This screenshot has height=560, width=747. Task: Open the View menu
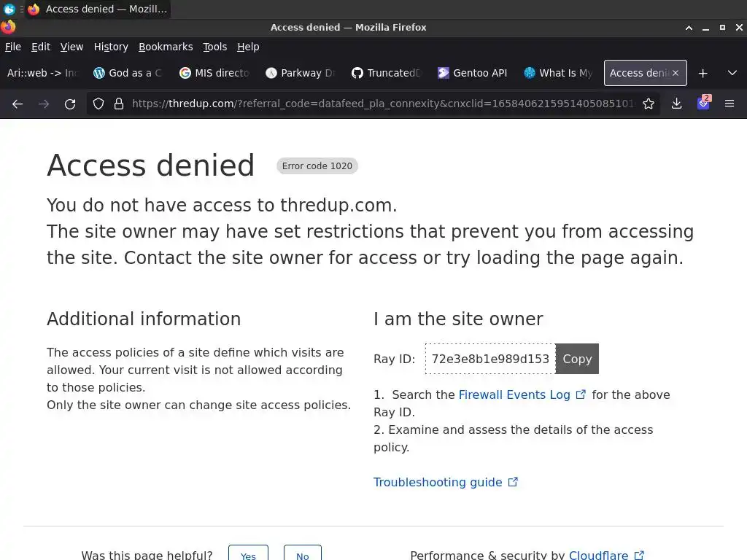[x=71, y=47]
